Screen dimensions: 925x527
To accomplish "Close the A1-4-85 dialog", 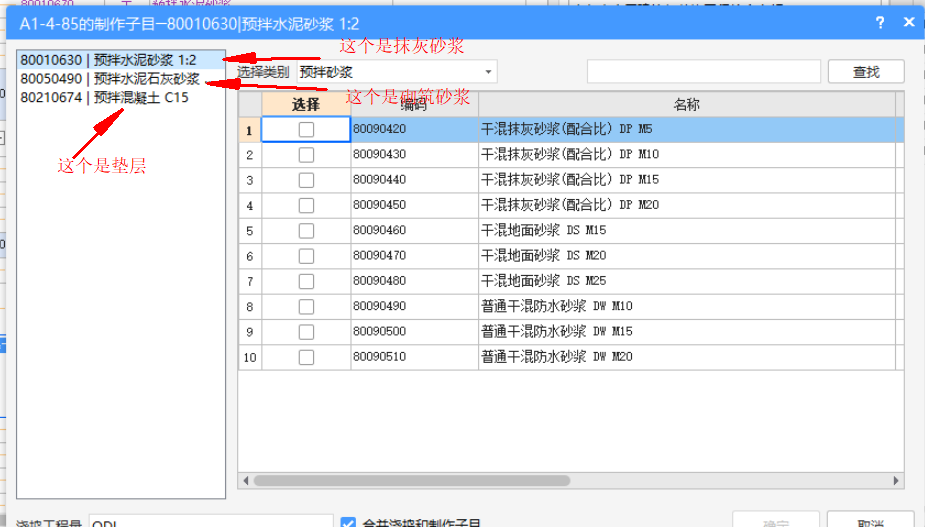I will click(x=909, y=22).
